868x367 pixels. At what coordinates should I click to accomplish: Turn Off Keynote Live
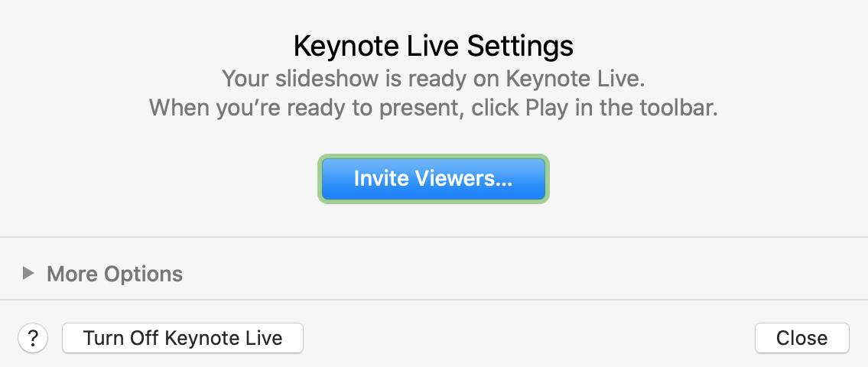183,338
